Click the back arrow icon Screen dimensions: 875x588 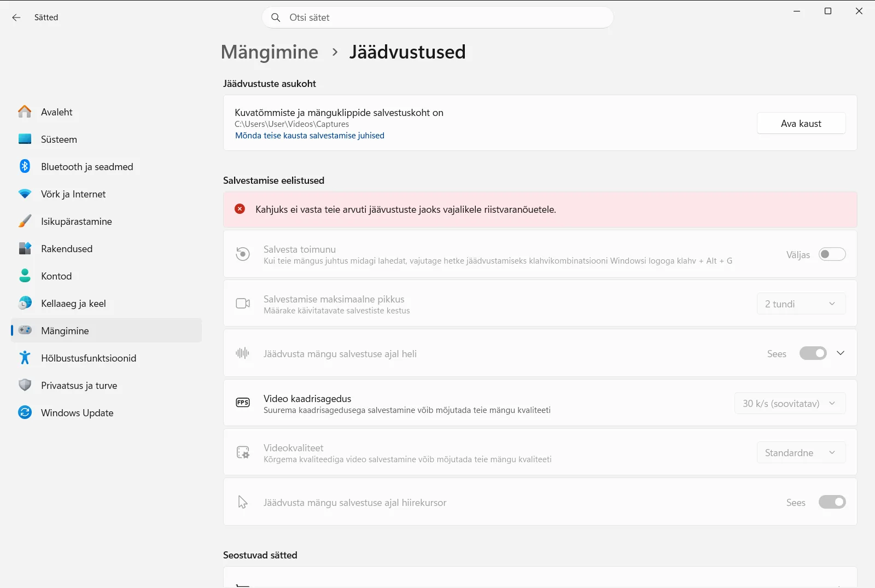pyautogui.click(x=16, y=18)
